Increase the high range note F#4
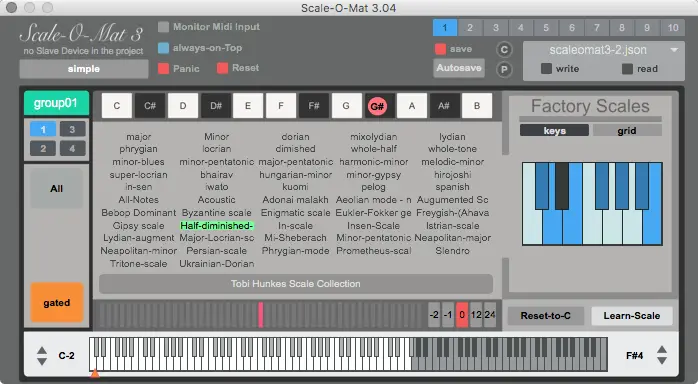The image size is (698, 384). (x=662, y=350)
